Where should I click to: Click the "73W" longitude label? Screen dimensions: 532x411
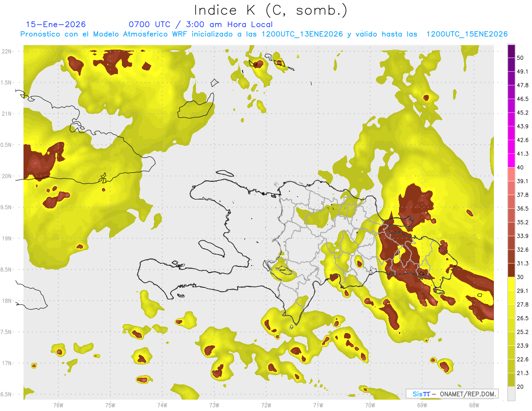pyautogui.click(x=214, y=405)
